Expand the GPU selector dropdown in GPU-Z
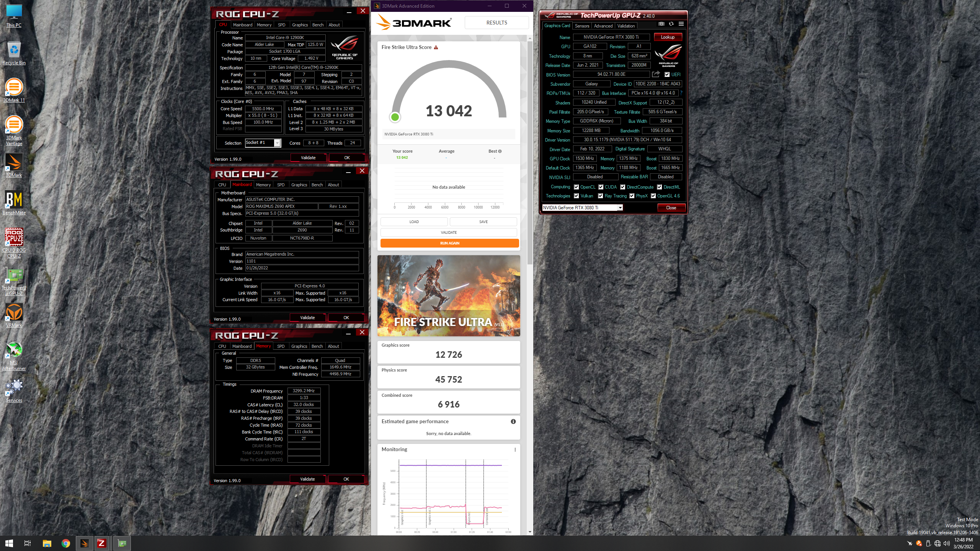Viewport: 980px width, 551px height. (x=620, y=208)
